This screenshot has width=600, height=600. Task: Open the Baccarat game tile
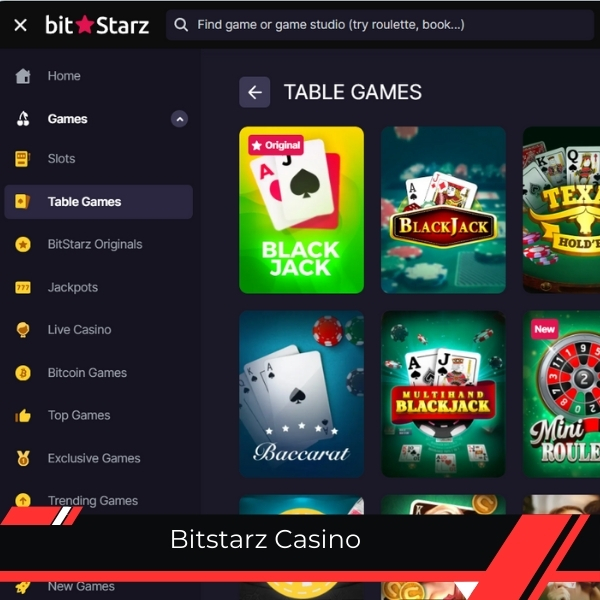(302, 394)
